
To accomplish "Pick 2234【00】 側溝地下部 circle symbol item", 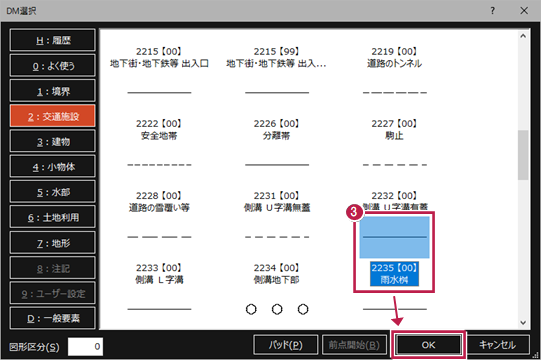I will point(276,274).
